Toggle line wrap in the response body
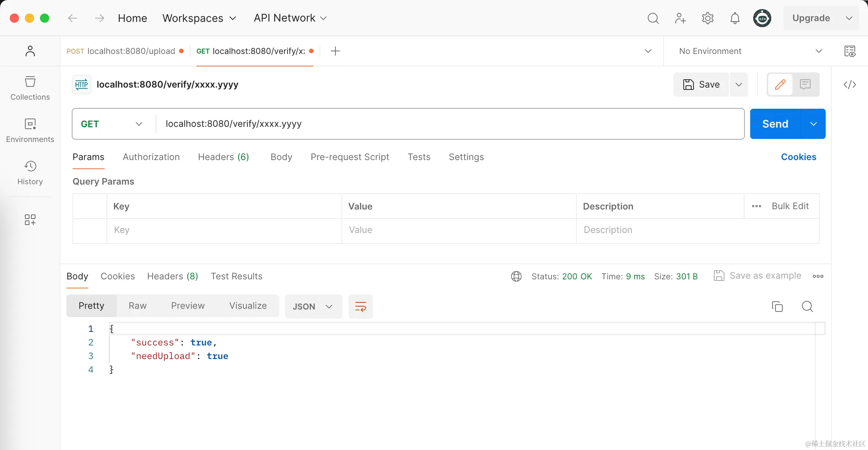This screenshot has height=450, width=868. [361, 307]
